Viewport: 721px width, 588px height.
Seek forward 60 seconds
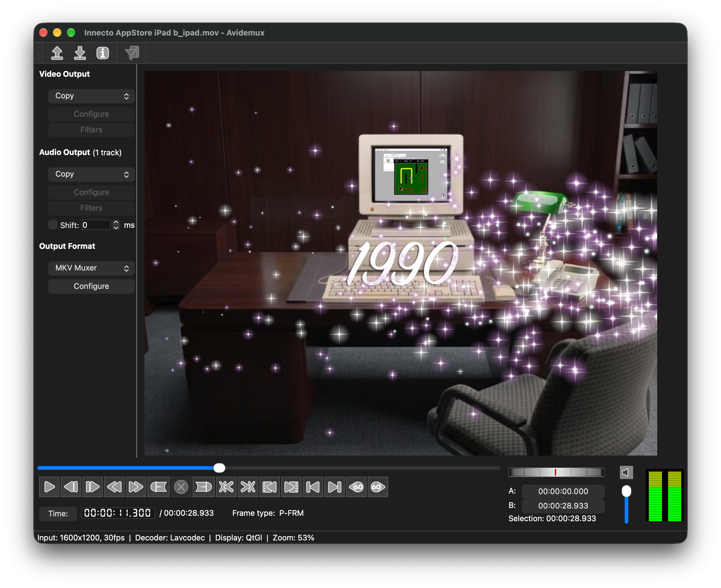click(378, 487)
